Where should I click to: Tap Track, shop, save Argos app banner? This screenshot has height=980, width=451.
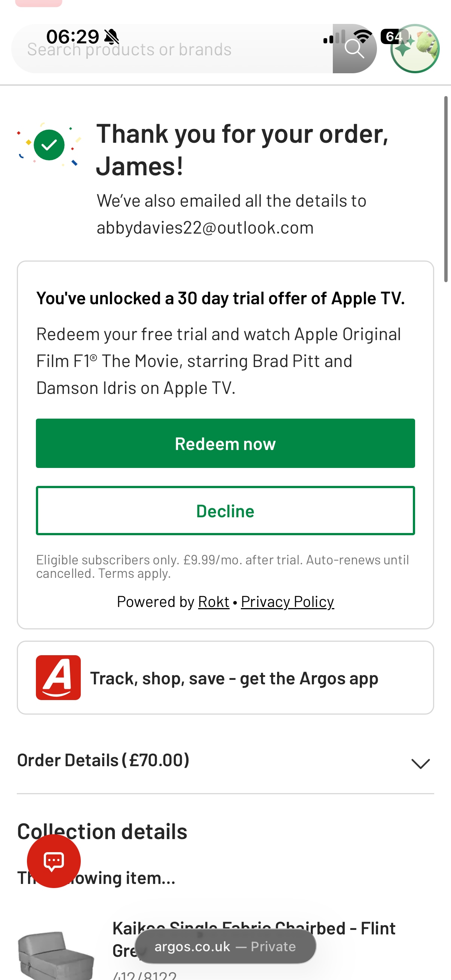pos(234,679)
